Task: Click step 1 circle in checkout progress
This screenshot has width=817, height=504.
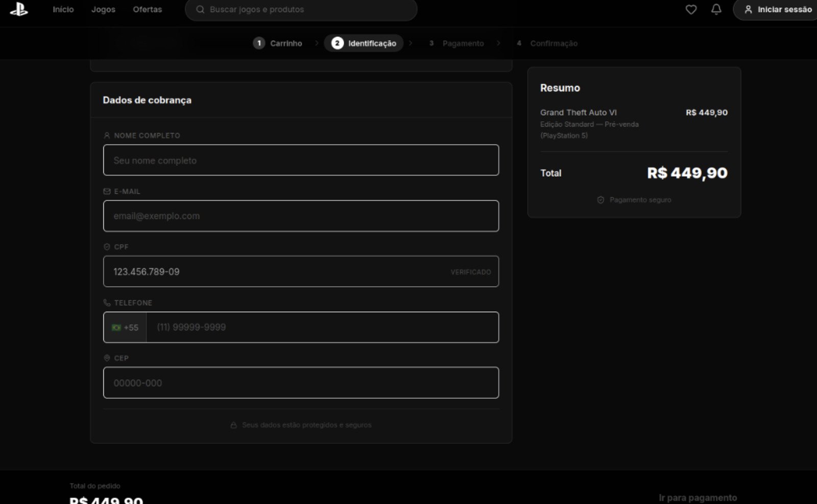Action: pyautogui.click(x=259, y=43)
